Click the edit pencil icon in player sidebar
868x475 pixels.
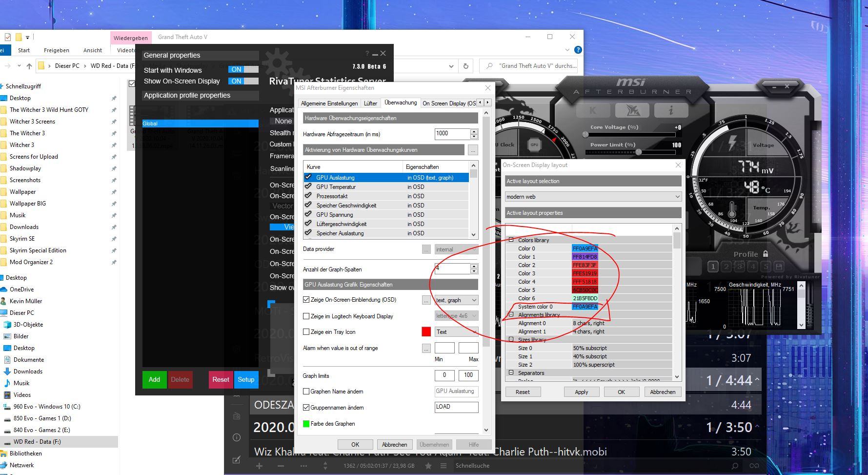pos(237,459)
